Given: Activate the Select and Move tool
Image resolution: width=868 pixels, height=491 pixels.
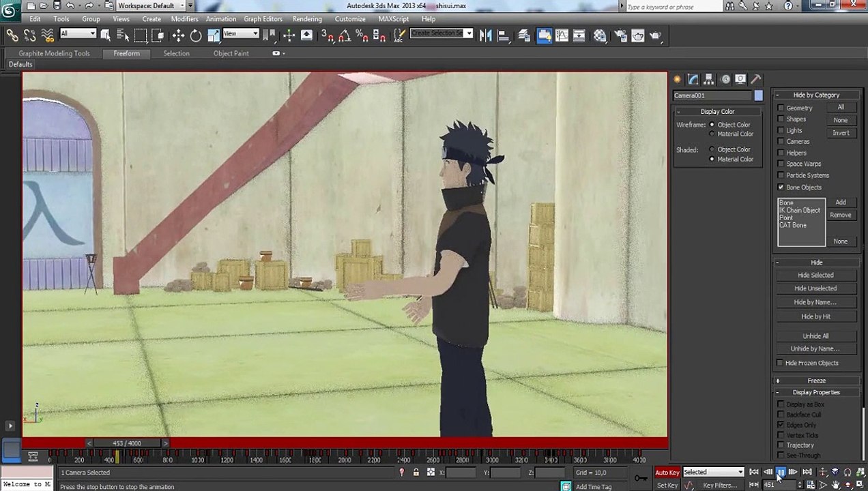Looking at the screenshot, I should coord(178,35).
